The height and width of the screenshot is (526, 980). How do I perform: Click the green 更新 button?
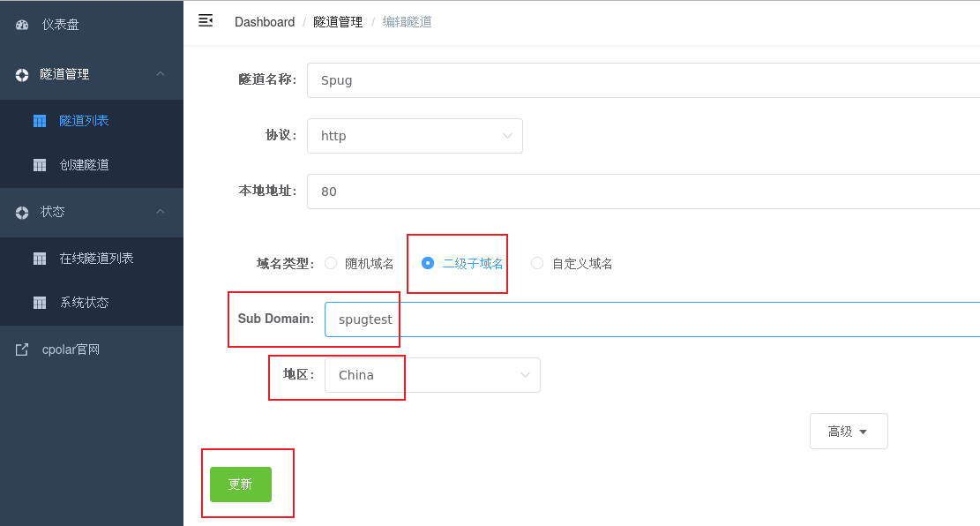(241, 485)
